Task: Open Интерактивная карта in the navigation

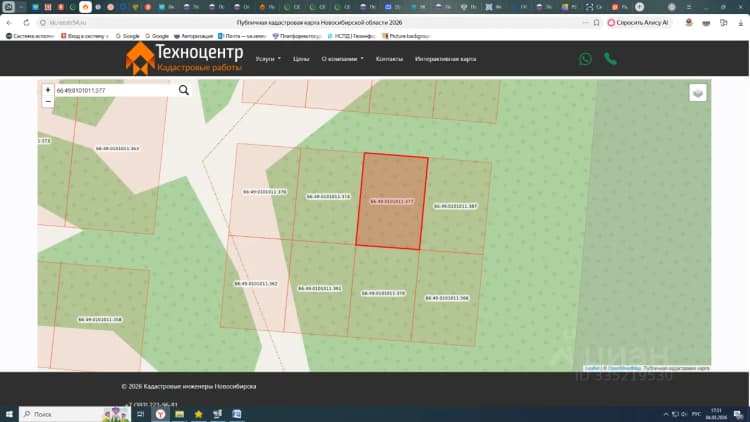Action: coord(445,59)
